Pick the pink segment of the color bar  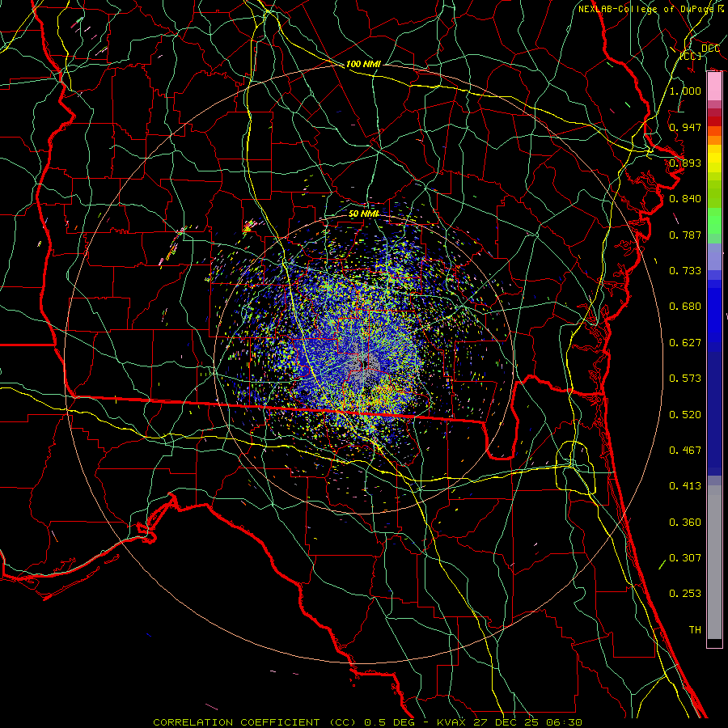point(714,87)
